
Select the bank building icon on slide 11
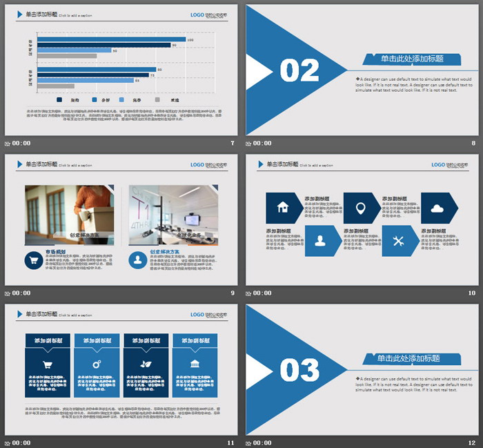[x=195, y=364]
